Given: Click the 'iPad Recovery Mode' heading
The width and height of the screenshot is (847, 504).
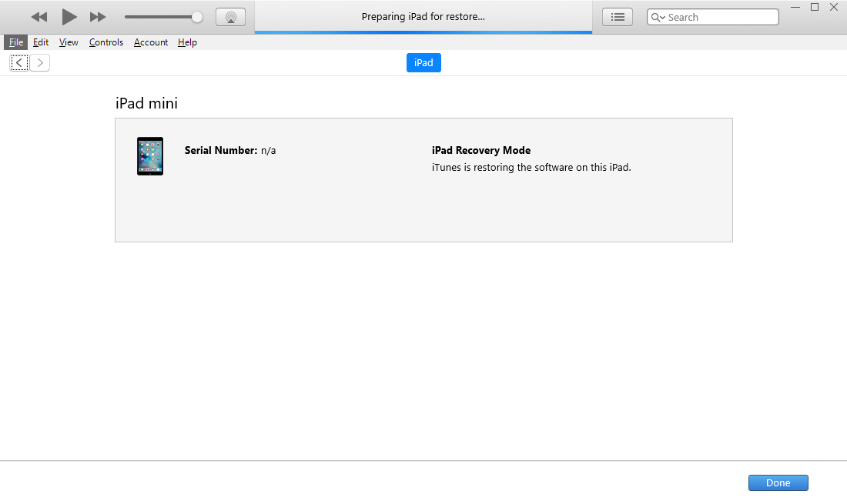Looking at the screenshot, I should (x=481, y=151).
